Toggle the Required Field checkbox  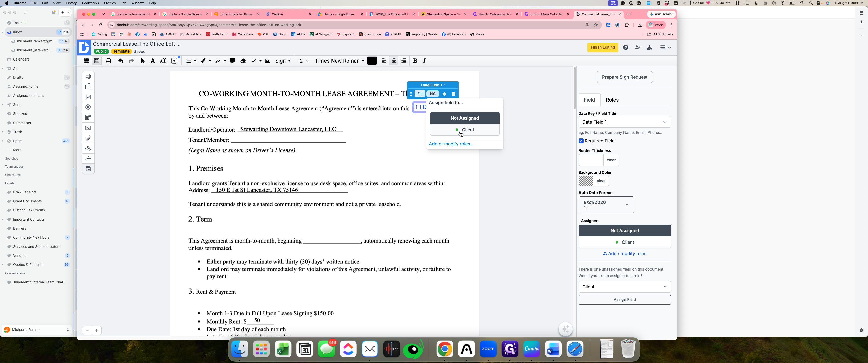[x=581, y=141]
